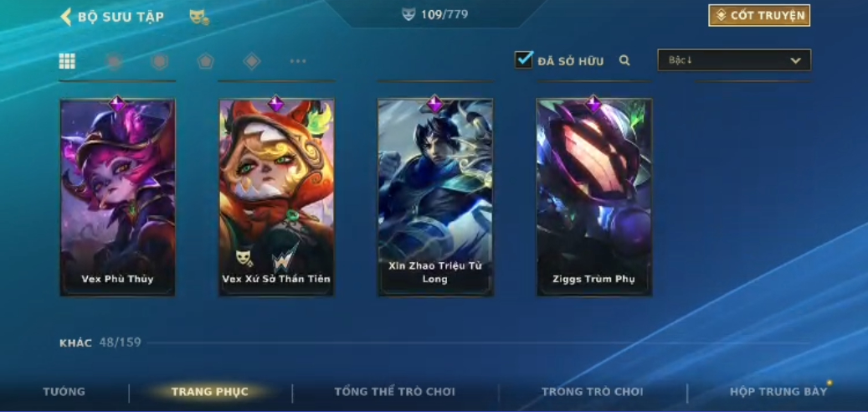Open the Ziggs Trùm Phụ skin card
The width and height of the screenshot is (868, 412).
pos(594,197)
